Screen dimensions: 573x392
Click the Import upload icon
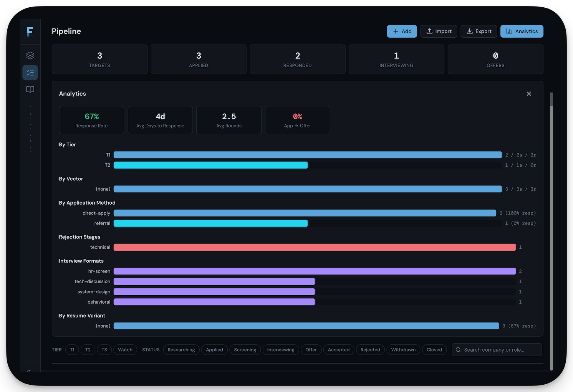tap(429, 31)
